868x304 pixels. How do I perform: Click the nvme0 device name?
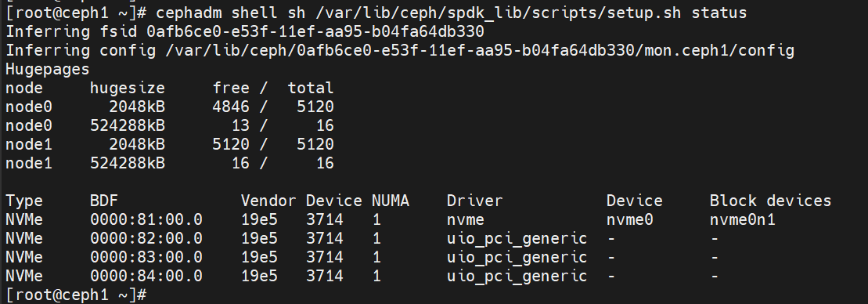tap(629, 220)
